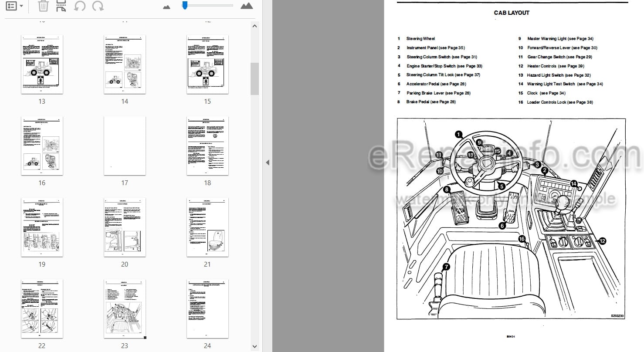Viewport: 644px width, 352px height.
Task: Click the page number label 20
Action: (125, 264)
